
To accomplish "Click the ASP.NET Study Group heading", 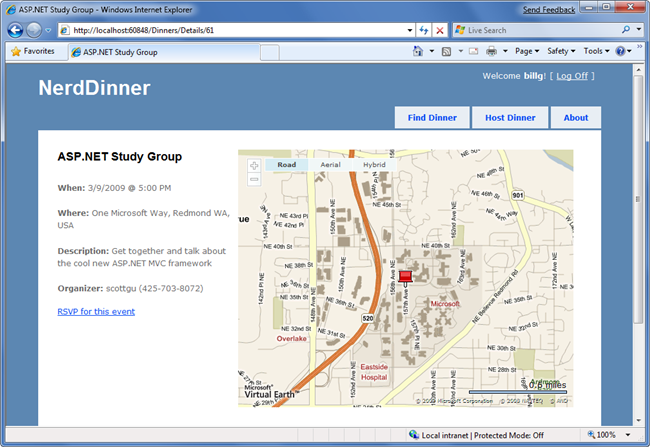I will [119, 156].
